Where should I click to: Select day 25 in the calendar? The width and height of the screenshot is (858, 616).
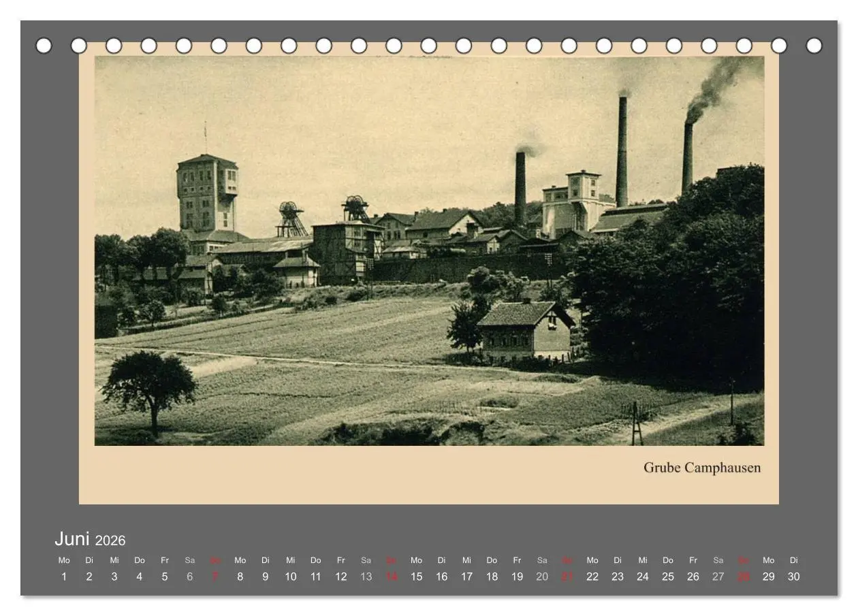pyautogui.click(x=668, y=577)
